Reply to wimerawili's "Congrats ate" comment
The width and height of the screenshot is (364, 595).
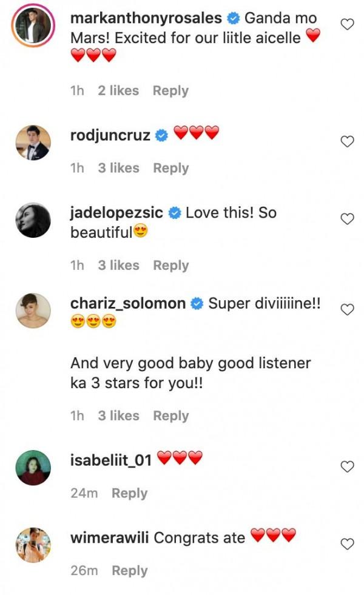(129, 571)
